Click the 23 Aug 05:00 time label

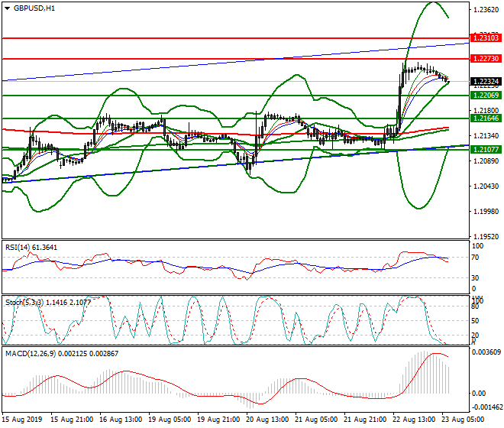pyautogui.click(x=463, y=420)
